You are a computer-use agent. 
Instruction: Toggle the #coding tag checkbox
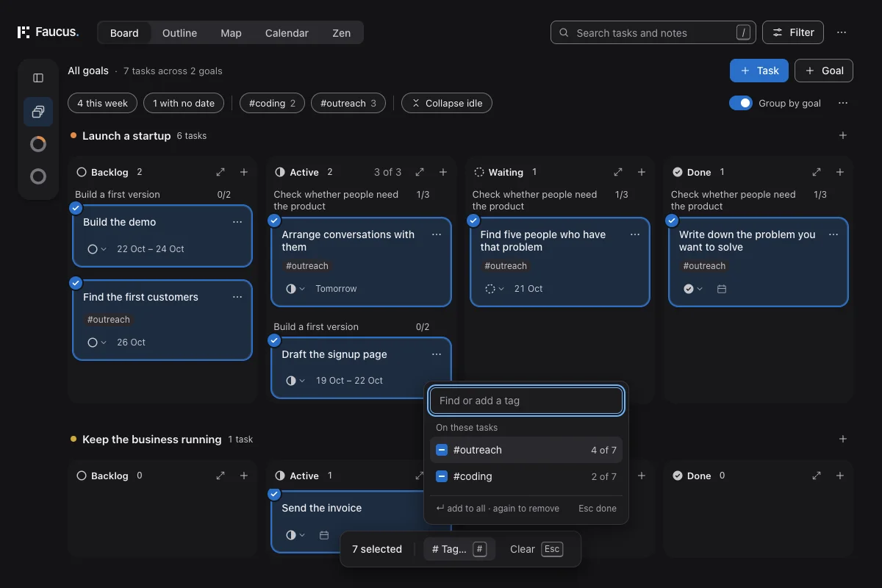(x=442, y=476)
